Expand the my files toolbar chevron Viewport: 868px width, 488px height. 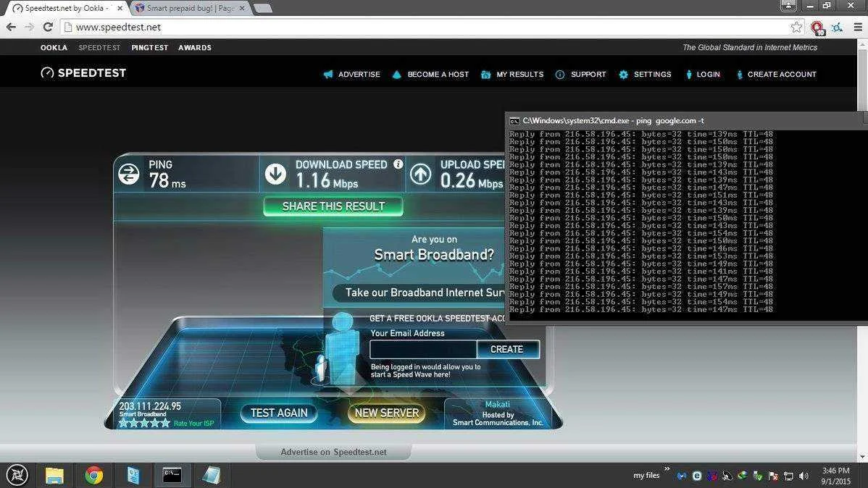pyautogui.click(x=667, y=469)
